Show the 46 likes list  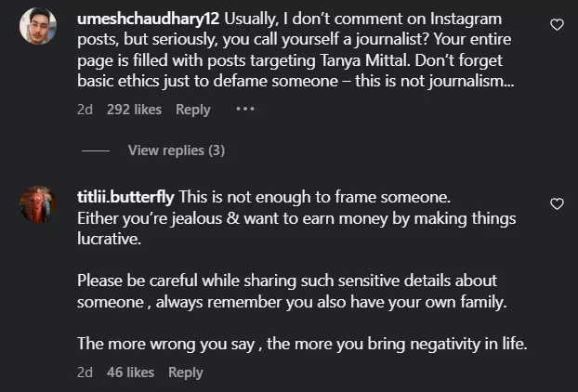pos(130,372)
